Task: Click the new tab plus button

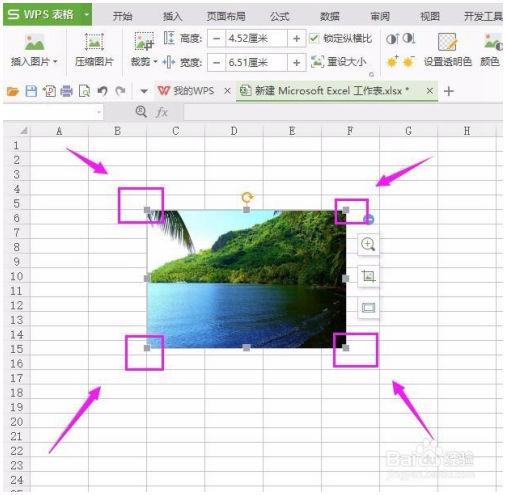Action: [x=449, y=91]
